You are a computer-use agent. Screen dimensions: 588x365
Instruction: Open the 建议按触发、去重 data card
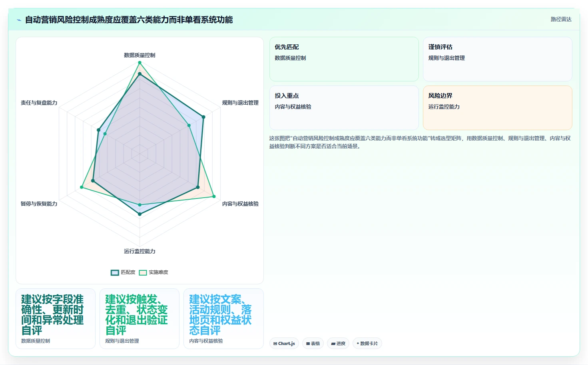coord(140,319)
